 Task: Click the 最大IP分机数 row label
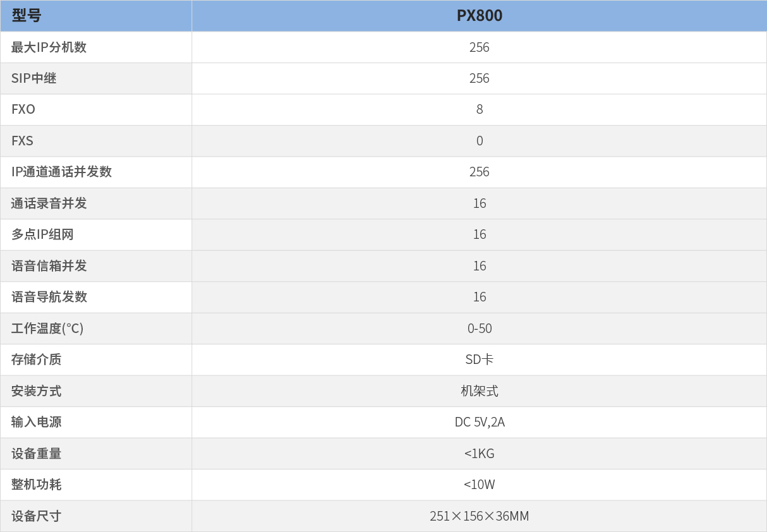[49, 47]
